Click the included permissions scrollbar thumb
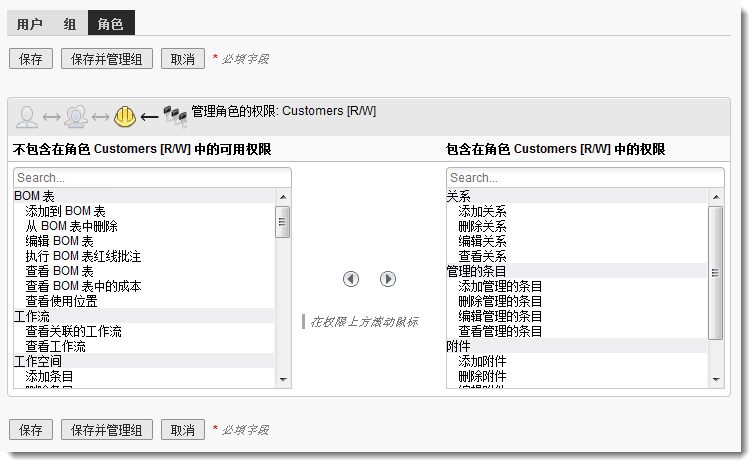 716,273
